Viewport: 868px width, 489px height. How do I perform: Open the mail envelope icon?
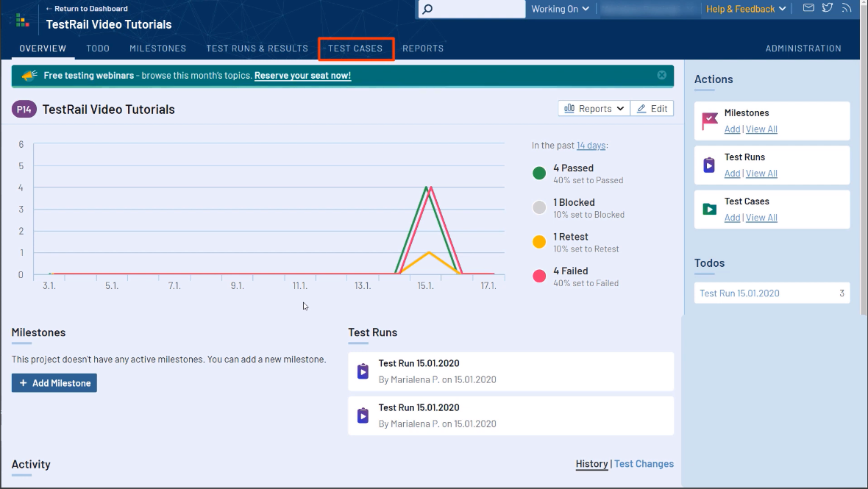tap(808, 8)
